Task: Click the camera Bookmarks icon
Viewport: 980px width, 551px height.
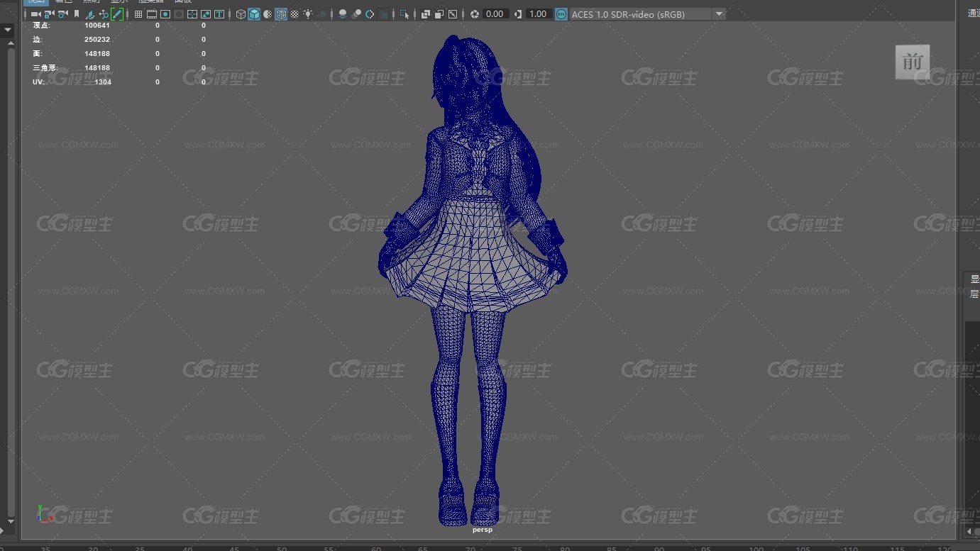Action: click(x=77, y=14)
